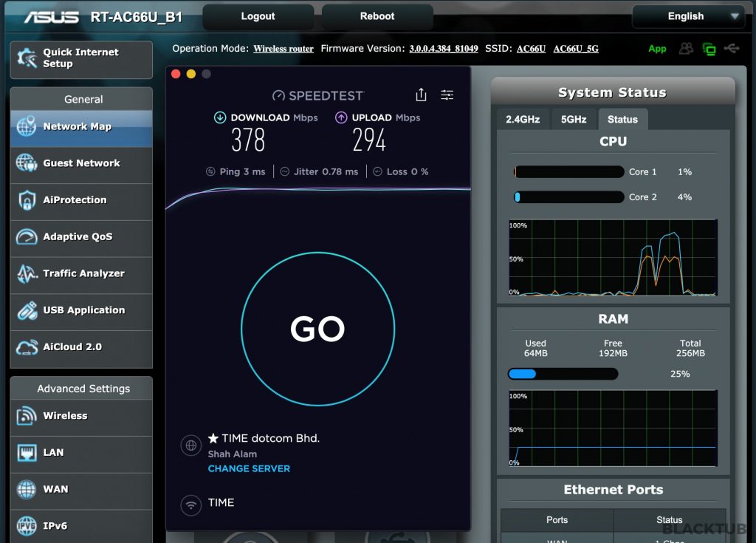Click the 'Ethernet Ports' heading
756x543 pixels.
coord(614,490)
